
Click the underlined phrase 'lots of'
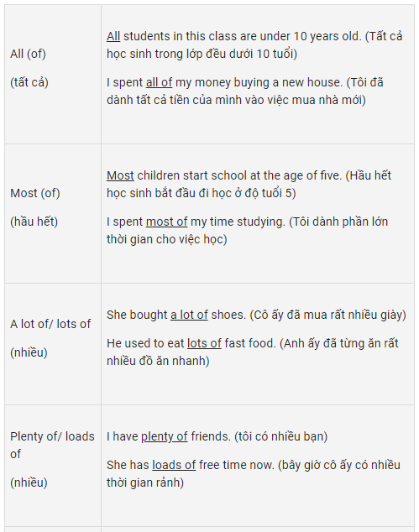(x=204, y=343)
